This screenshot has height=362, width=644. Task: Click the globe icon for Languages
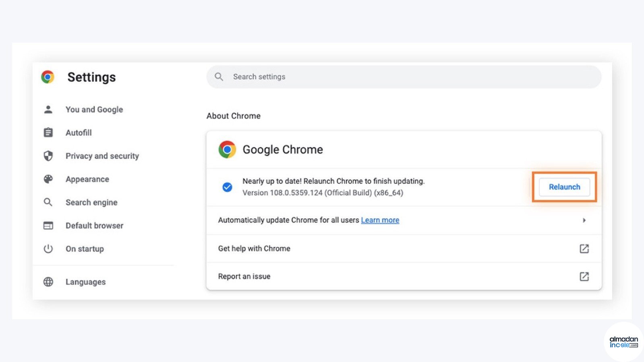coord(48,282)
